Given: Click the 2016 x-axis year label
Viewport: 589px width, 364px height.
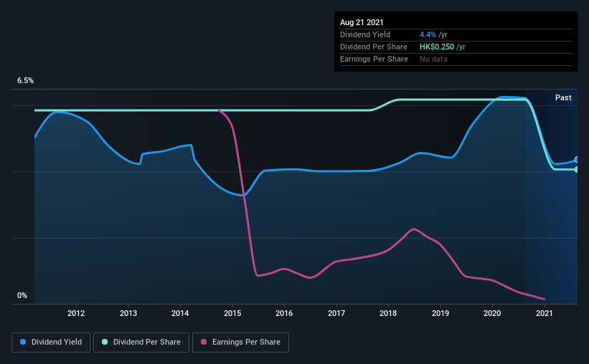Looking at the screenshot, I should [284, 313].
